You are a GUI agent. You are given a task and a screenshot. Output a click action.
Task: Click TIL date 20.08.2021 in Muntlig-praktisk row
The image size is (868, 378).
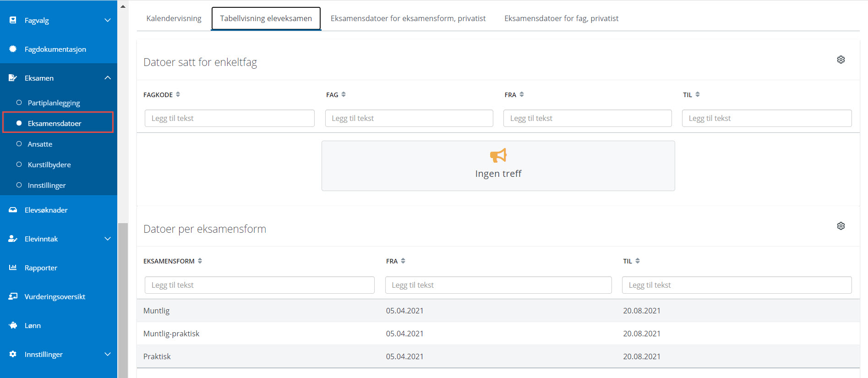point(642,334)
